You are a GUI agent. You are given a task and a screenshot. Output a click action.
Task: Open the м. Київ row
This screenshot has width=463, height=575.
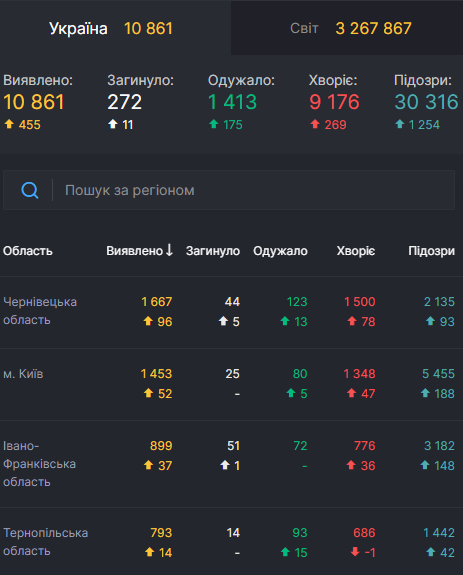[231, 384]
